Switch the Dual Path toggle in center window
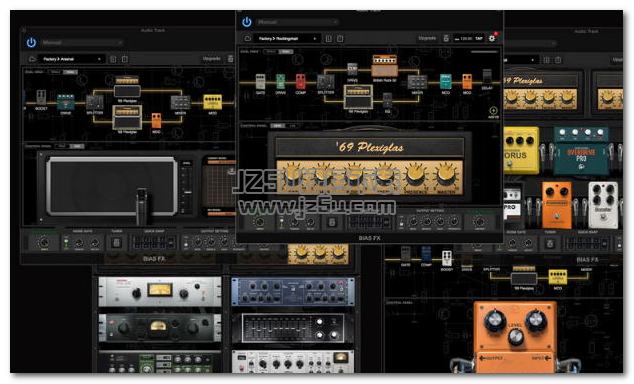This screenshot has height=384, width=634. pyautogui.click(x=278, y=52)
